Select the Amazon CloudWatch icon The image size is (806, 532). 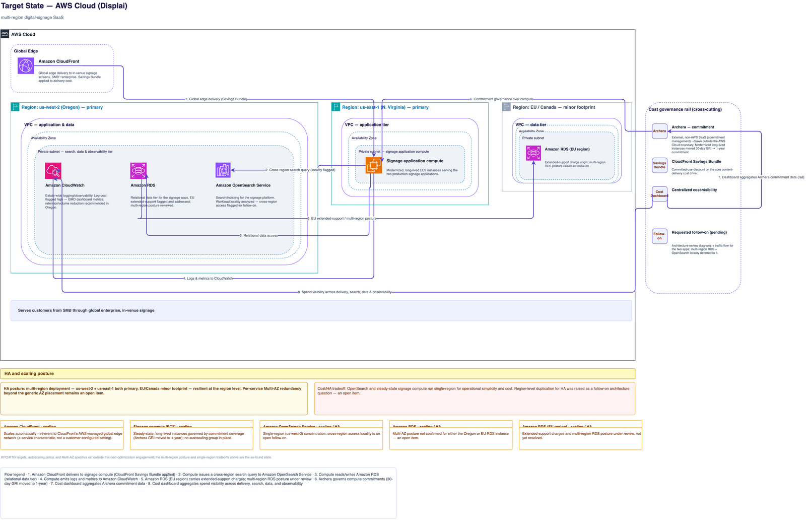[x=53, y=171]
